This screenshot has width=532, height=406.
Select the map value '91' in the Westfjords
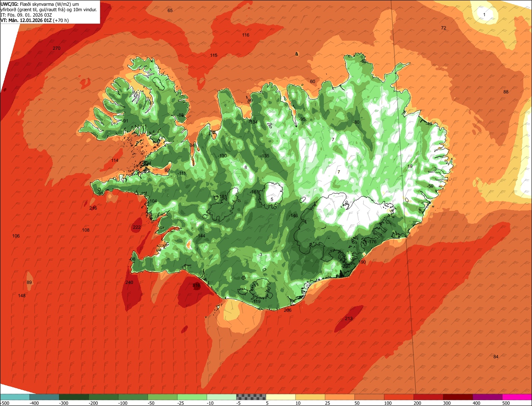(x=126, y=121)
